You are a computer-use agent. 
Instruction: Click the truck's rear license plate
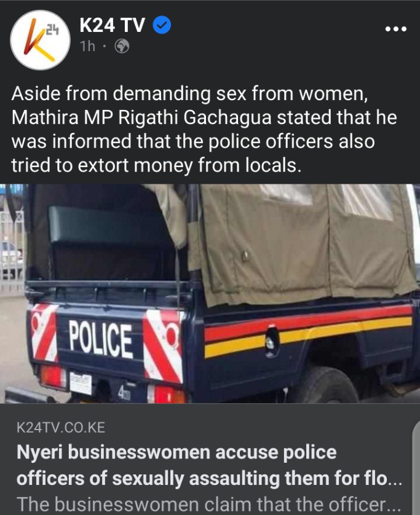pos(81,383)
